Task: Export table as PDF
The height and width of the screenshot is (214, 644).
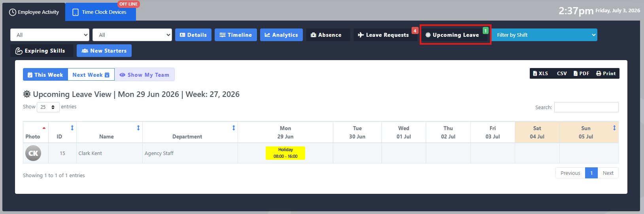Action: 582,74
